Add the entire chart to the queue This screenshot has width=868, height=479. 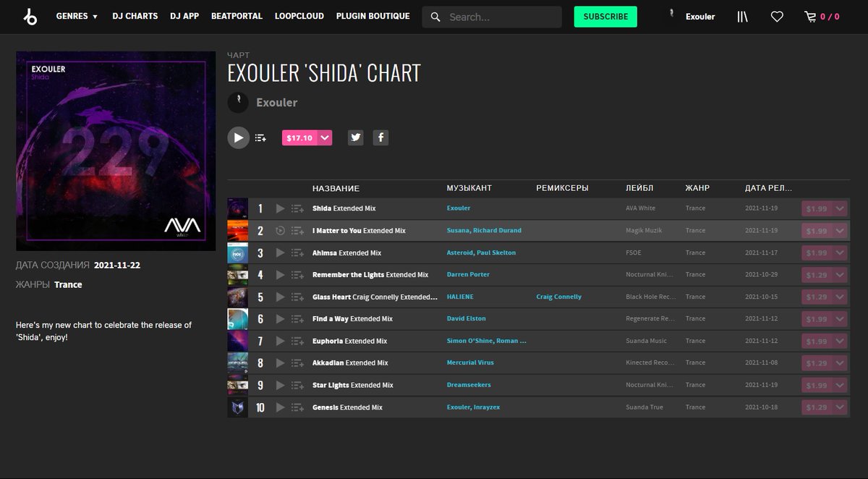260,137
